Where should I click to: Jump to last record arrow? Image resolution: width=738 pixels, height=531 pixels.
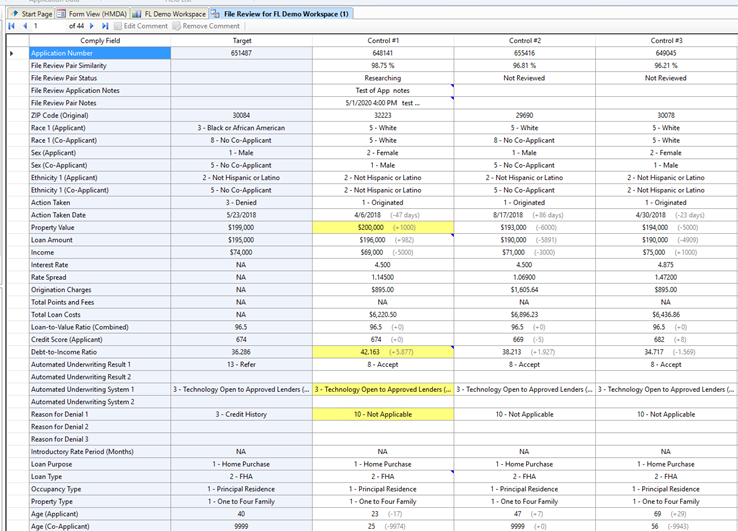105,26
